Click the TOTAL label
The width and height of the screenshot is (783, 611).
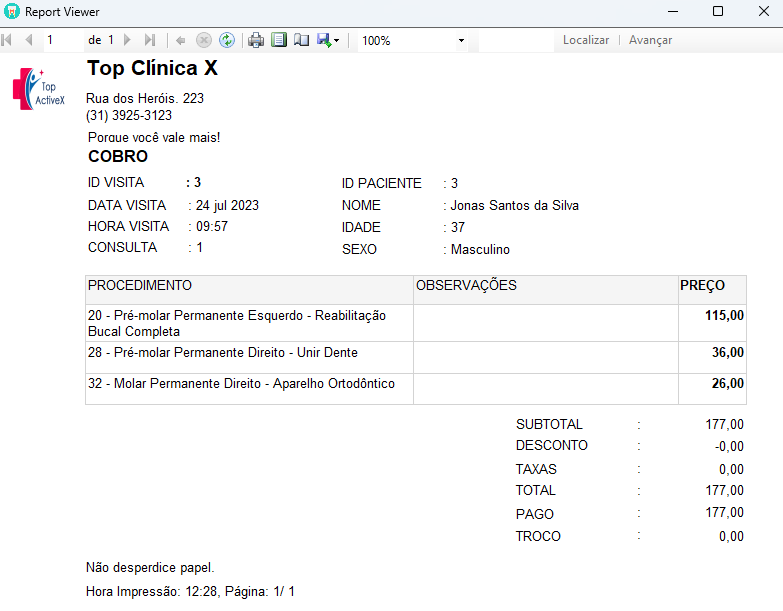(x=535, y=490)
